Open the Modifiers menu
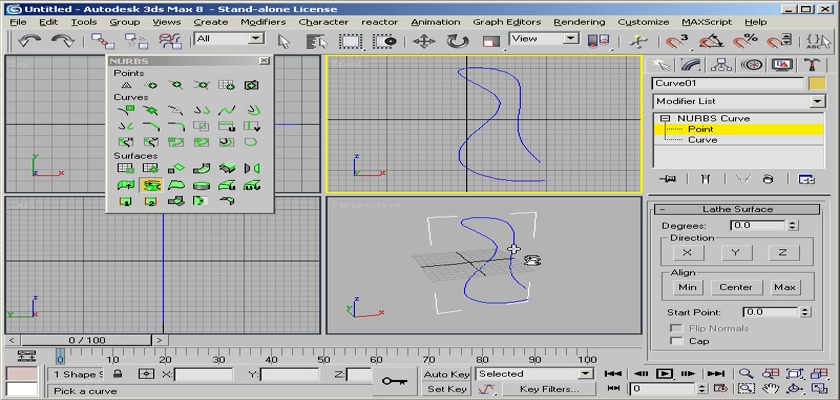 263,22
